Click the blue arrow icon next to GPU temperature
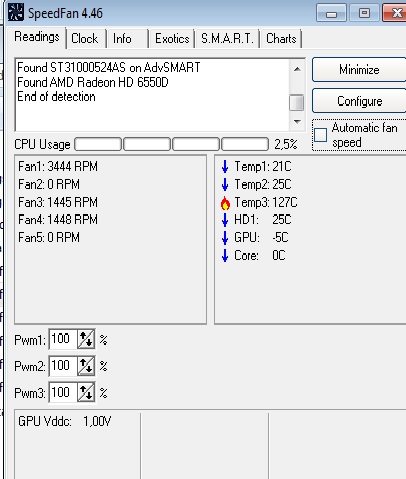Screen dimensions: 406x479 pyautogui.click(x=225, y=238)
